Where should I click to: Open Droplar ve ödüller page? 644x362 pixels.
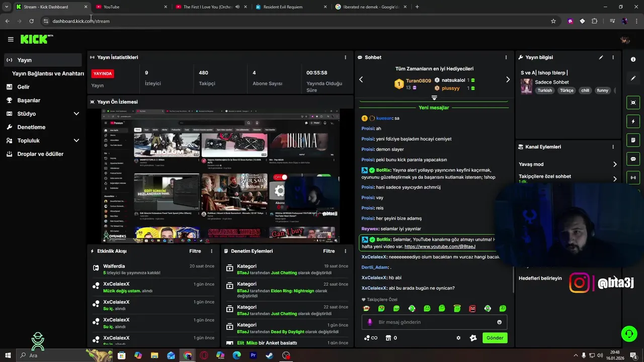[40, 154]
